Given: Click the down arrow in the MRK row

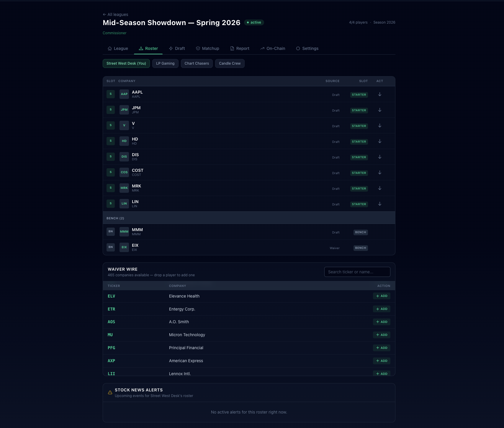Looking at the screenshot, I should click(380, 188).
